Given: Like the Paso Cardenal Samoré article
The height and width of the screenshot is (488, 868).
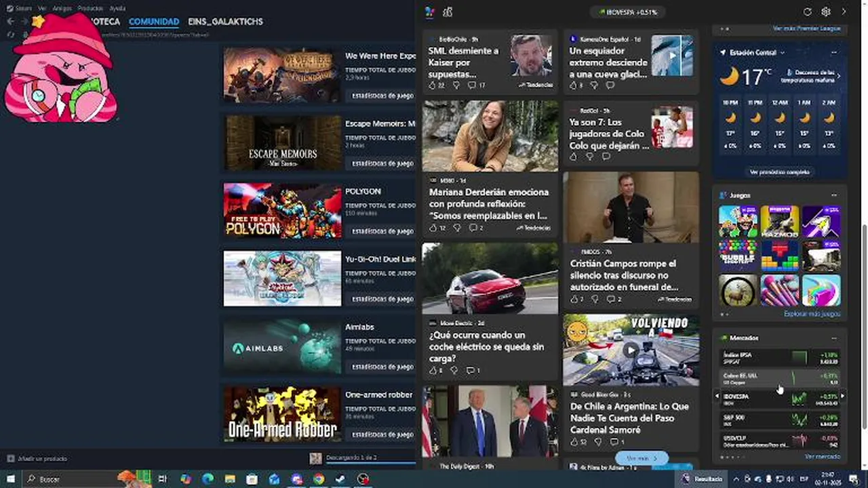Looking at the screenshot, I should pyautogui.click(x=574, y=442).
